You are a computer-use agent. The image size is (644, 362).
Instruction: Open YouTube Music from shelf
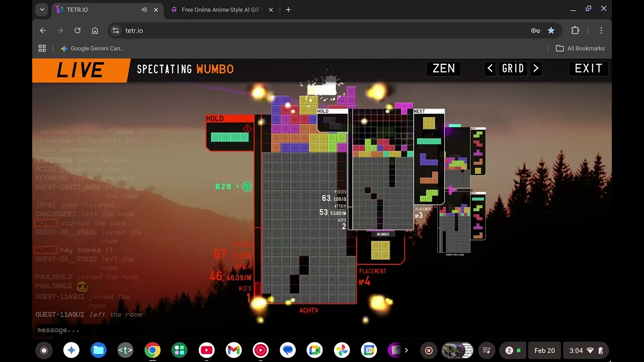click(261, 350)
